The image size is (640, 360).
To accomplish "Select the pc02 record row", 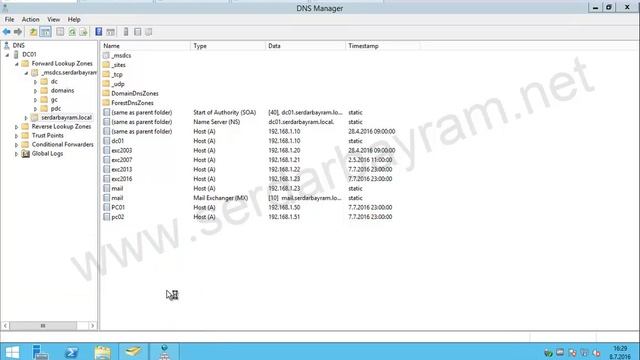I will [249, 217].
